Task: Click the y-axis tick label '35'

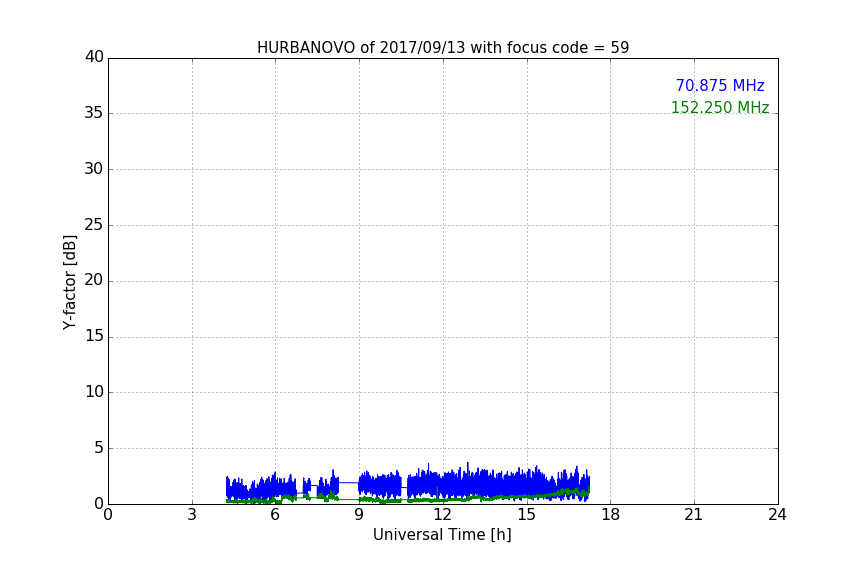Action: tap(94, 113)
